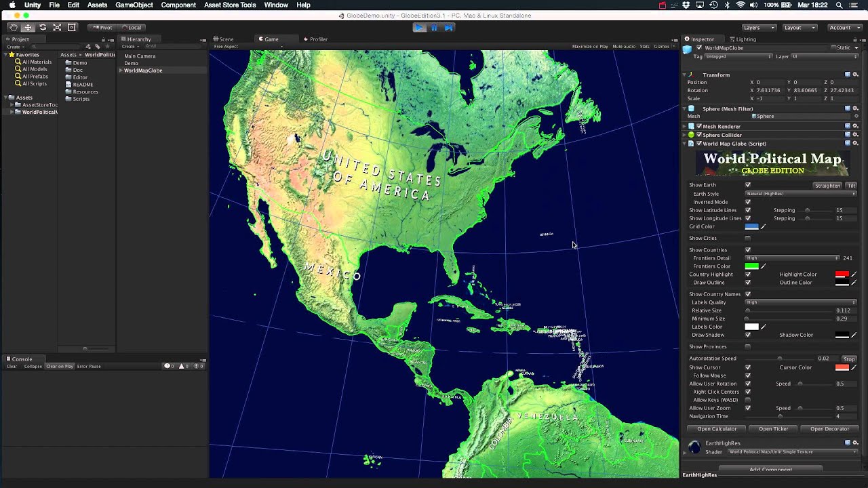Expand WorldMapGlobe in Hierarchy
The image size is (868, 488).
pyautogui.click(x=121, y=70)
